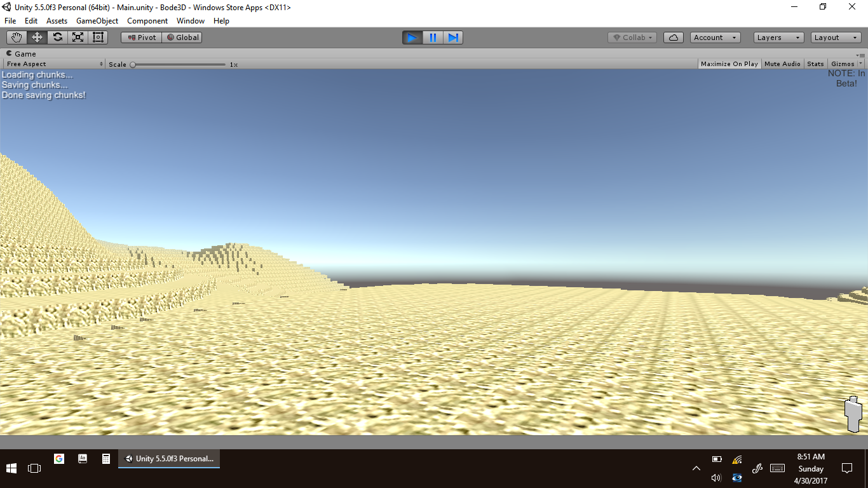Select the Scale tool
868x488 pixels.
click(x=78, y=37)
